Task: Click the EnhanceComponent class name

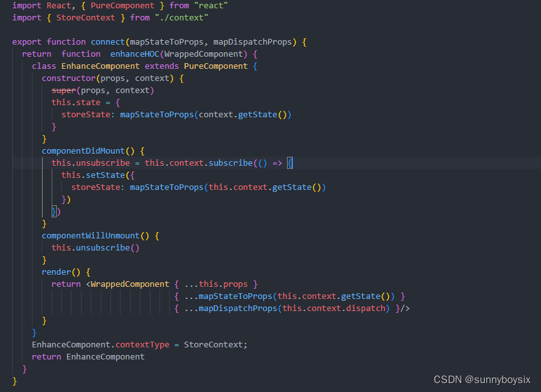Action: click(99, 66)
